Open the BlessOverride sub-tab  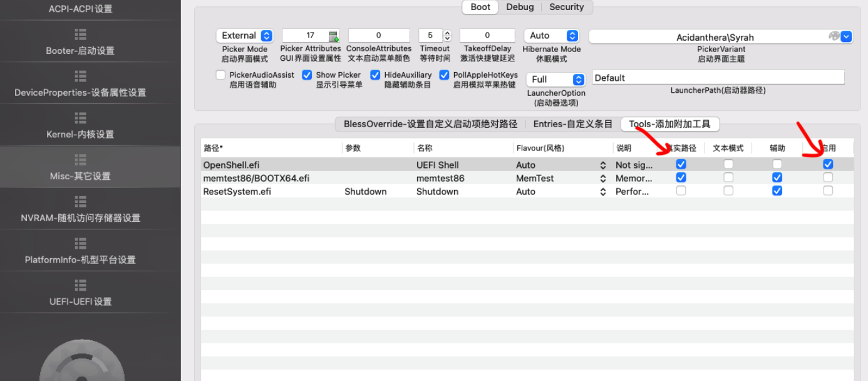(430, 124)
